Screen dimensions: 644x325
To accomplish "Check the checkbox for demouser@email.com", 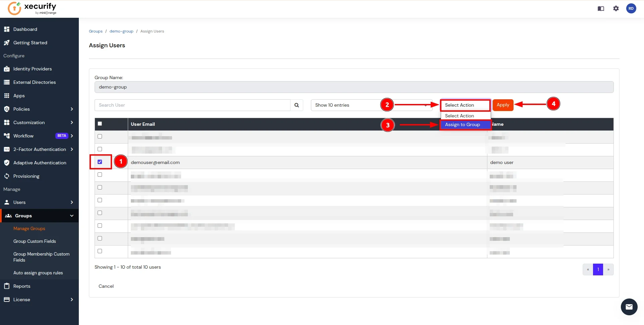I will point(100,161).
